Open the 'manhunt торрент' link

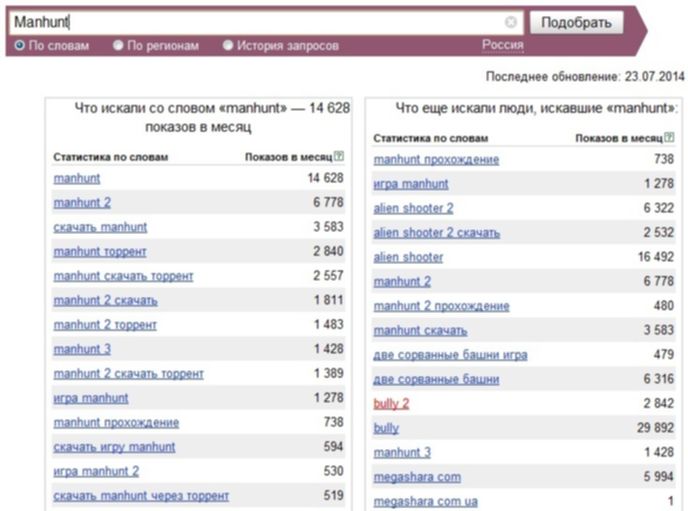[100, 252]
